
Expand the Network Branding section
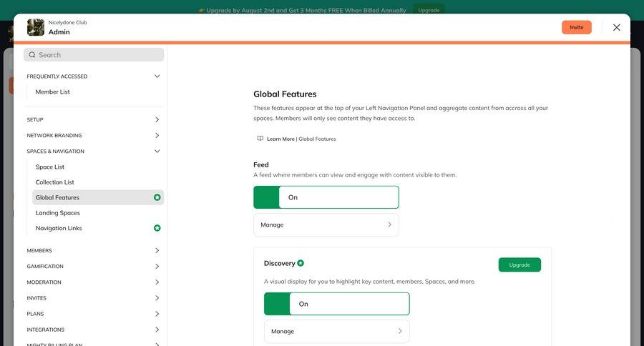pos(157,135)
